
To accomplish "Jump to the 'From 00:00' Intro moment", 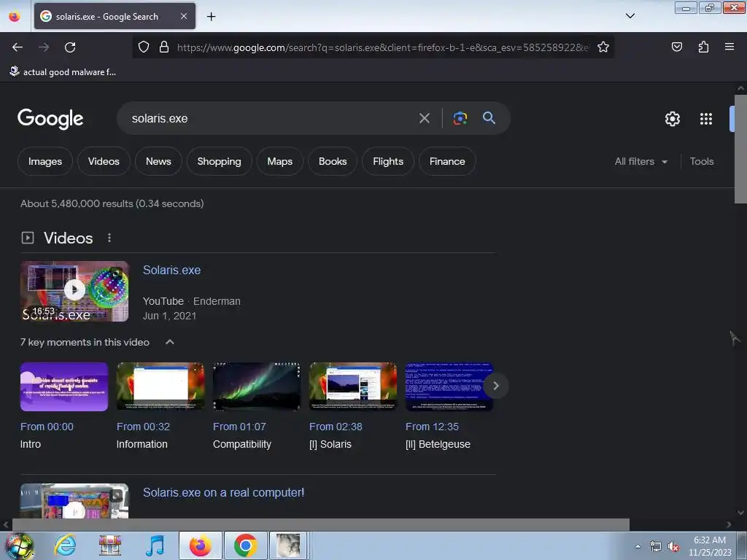I will coord(47,427).
